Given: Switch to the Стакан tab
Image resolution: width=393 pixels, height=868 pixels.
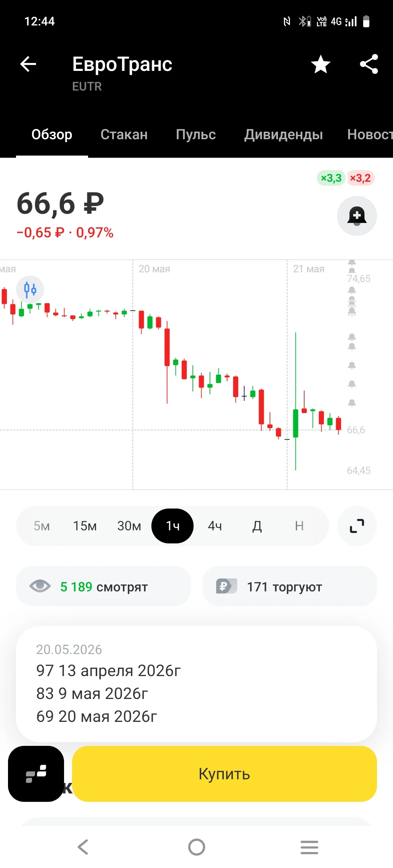Looking at the screenshot, I should click(x=124, y=134).
